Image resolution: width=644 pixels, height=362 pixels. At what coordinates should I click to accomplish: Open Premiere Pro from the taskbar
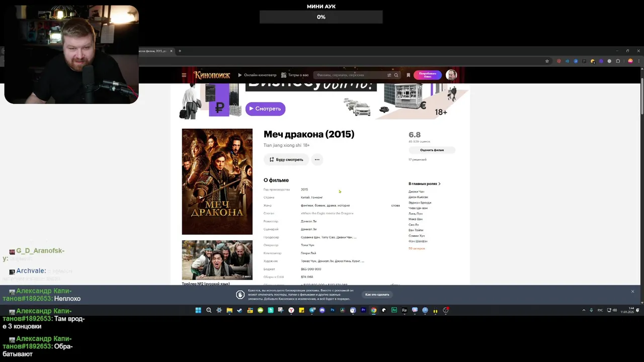click(x=363, y=310)
